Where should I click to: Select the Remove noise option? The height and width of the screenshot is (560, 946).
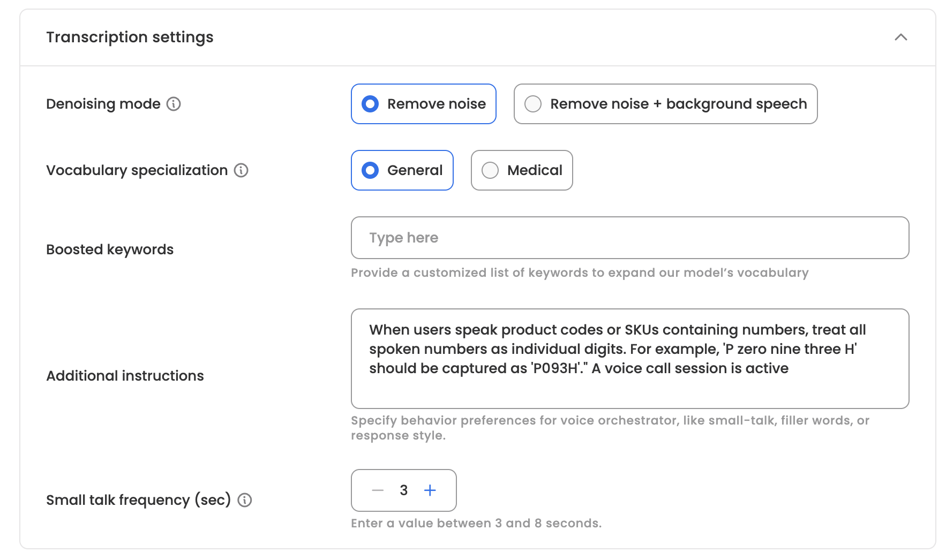[423, 104]
